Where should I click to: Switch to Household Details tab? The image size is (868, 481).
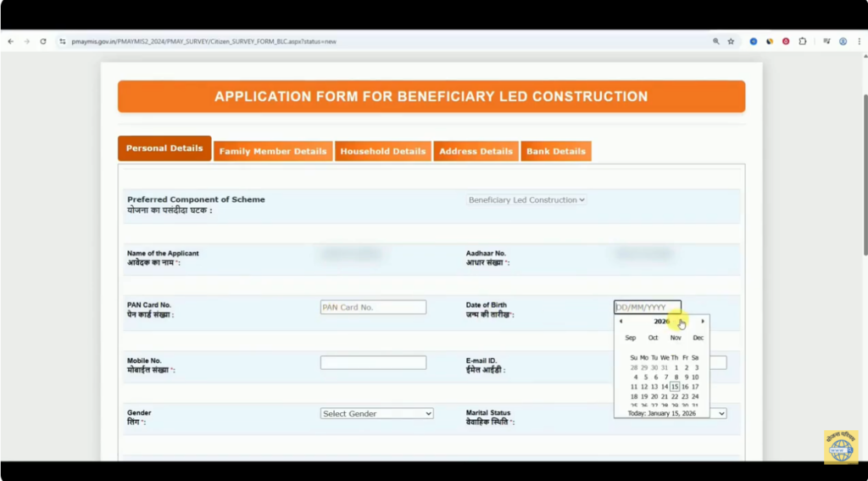point(383,152)
